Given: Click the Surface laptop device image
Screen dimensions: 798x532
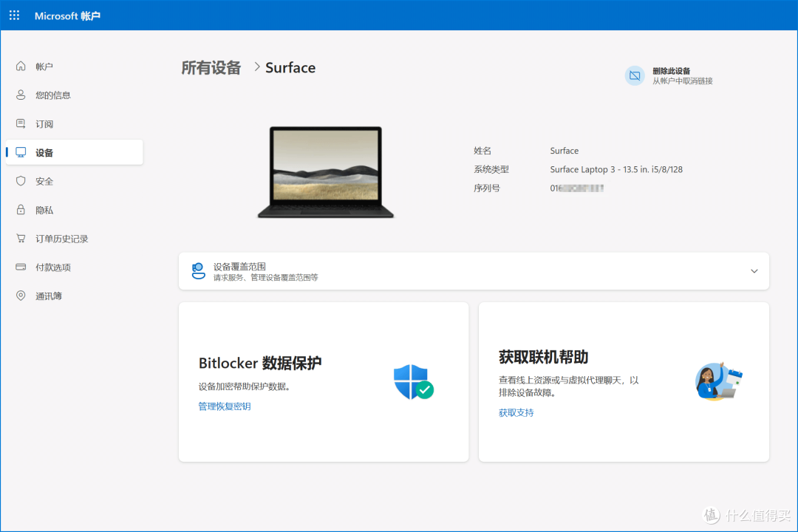Looking at the screenshot, I should pyautogui.click(x=326, y=172).
